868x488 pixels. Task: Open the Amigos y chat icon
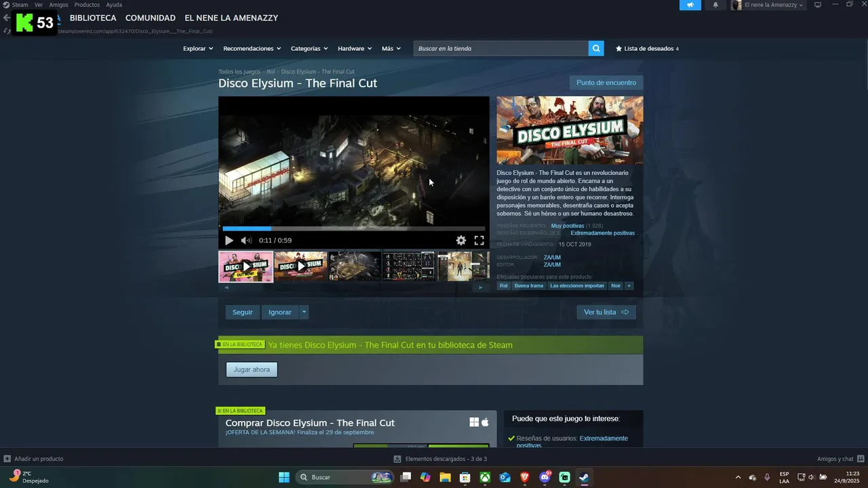861,459
